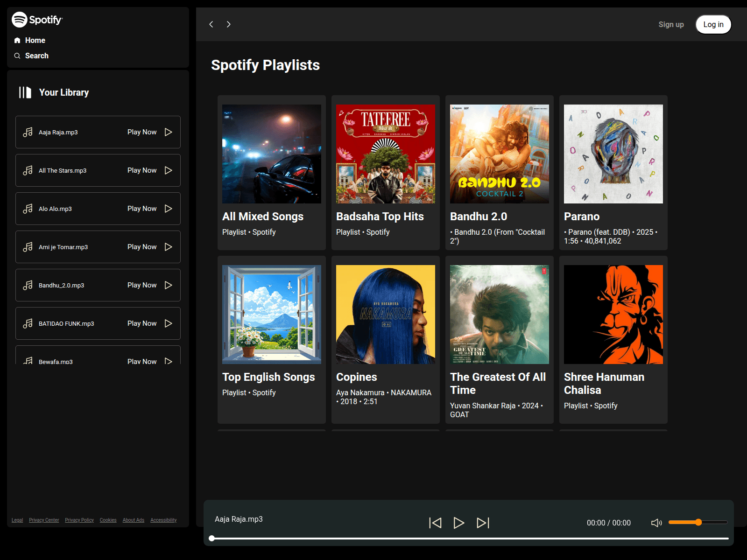Click the Log in button
This screenshot has width=747, height=560.
click(713, 24)
